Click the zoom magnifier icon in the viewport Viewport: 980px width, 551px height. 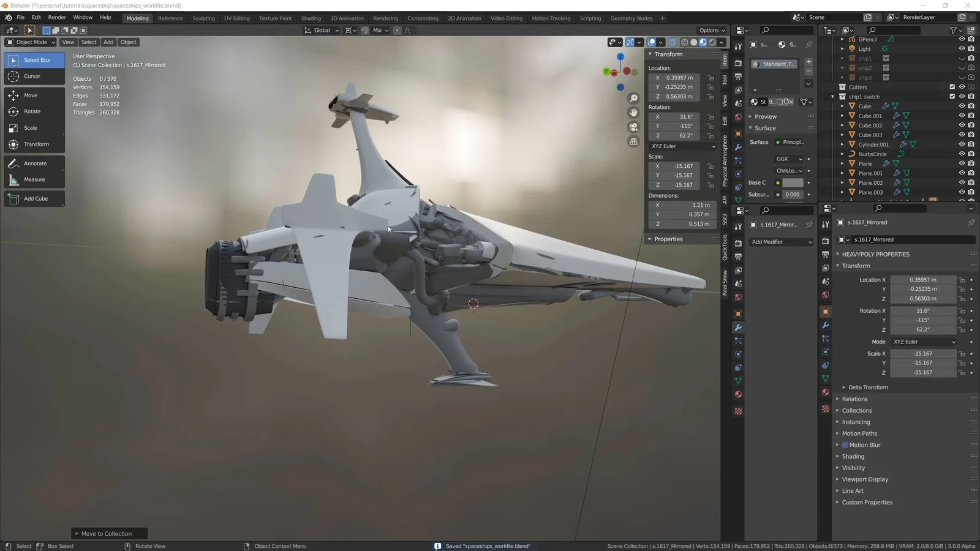(x=634, y=97)
